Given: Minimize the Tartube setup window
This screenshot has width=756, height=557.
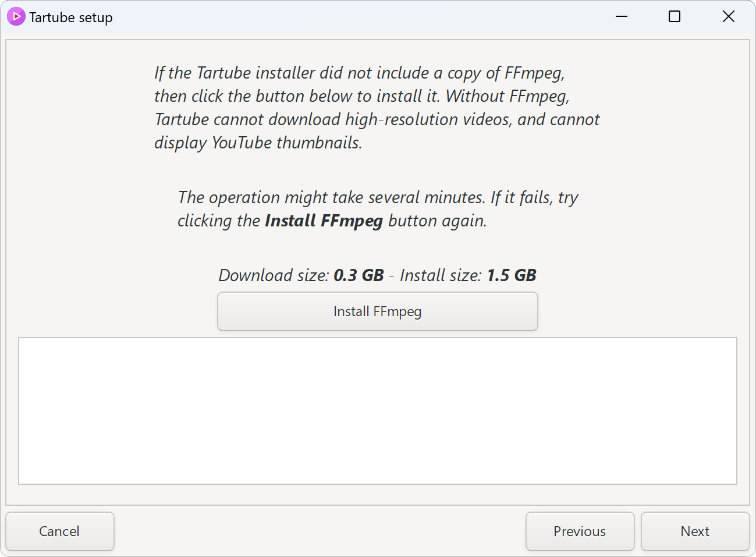Looking at the screenshot, I should (622, 16).
